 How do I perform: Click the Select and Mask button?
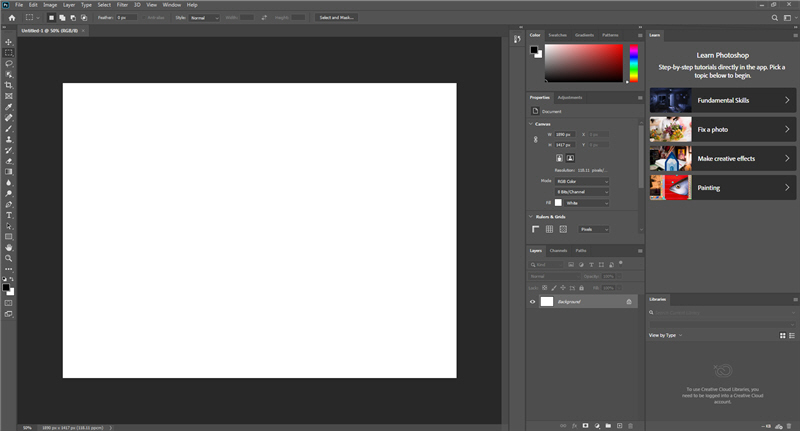point(336,17)
